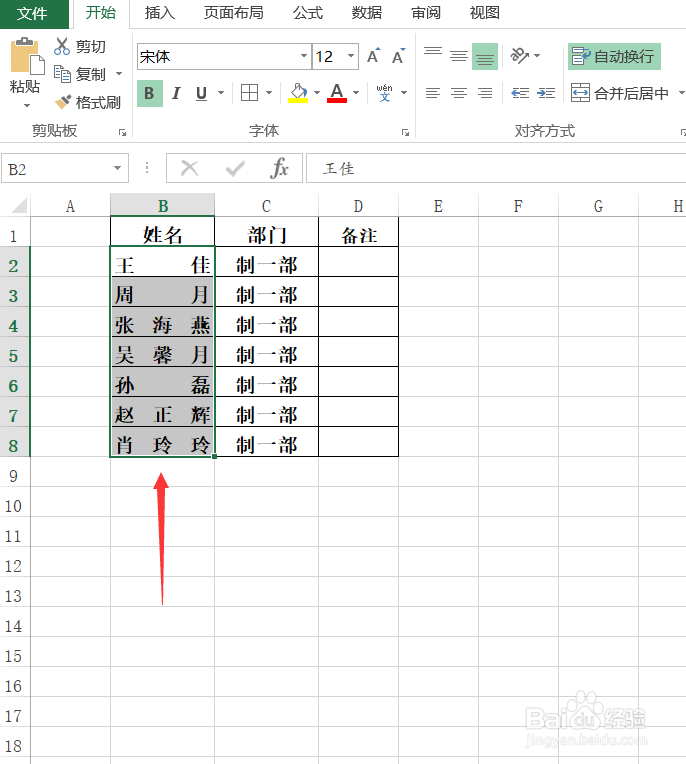Expand the Name Box dropdown arrow

[x=117, y=168]
